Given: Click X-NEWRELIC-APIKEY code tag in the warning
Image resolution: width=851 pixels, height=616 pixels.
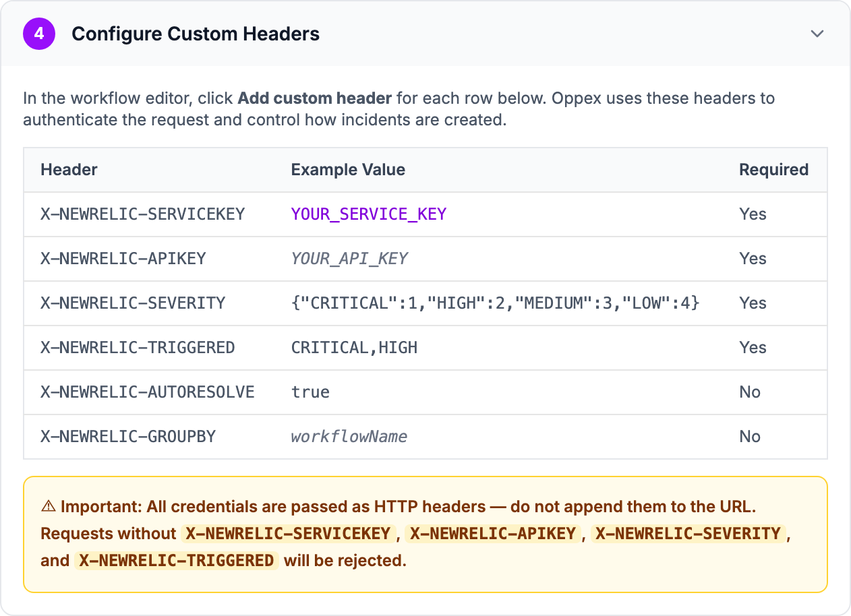Looking at the screenshot, I should [x=494, y=534].
